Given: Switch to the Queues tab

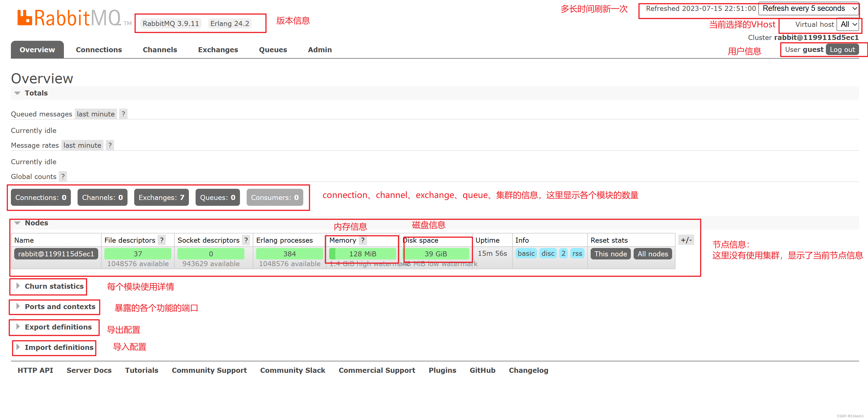Looking at the screenshot, I should tap(273, 50).
